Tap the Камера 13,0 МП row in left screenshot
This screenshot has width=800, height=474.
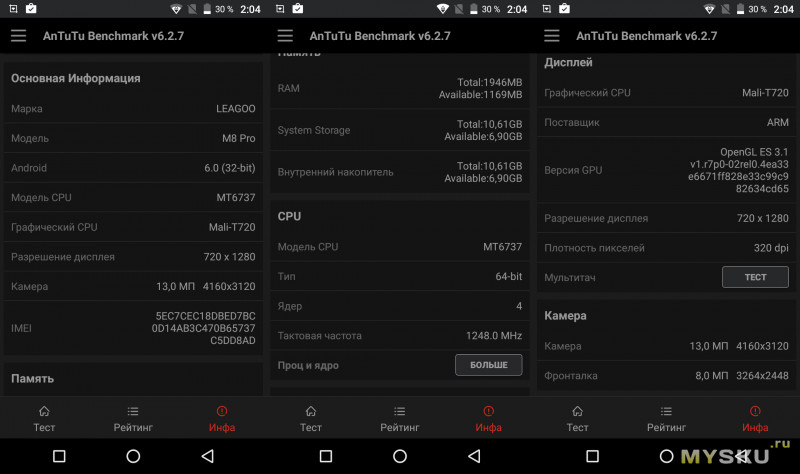pyautogui.click(x=133, y=286)
